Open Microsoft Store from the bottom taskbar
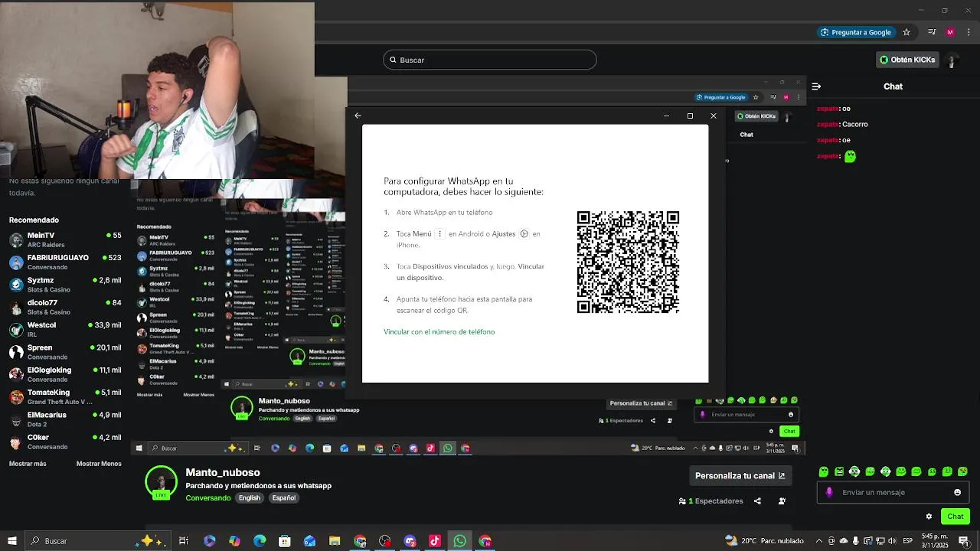Screen dimensions: 980x551 pyautogui.click(x=285, y=541)
